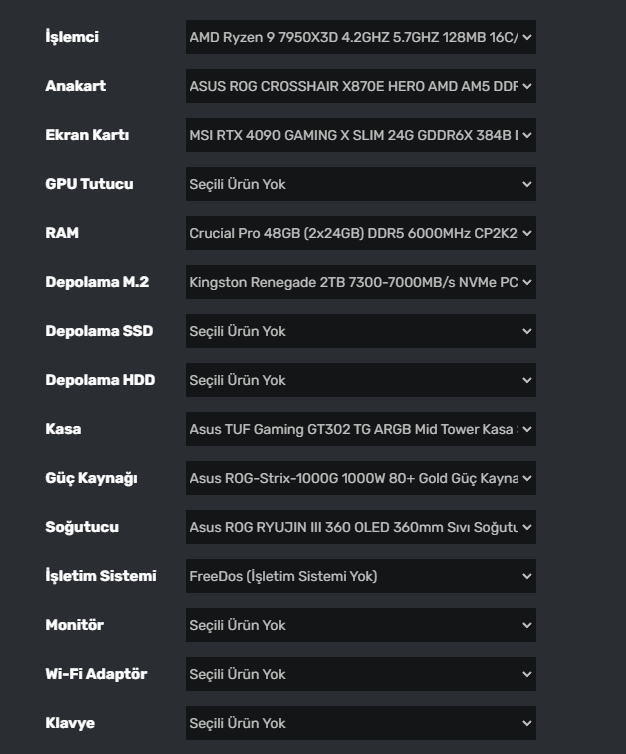
Task: Expand the Monitör dropdown
Action: (x=360, y=626)
